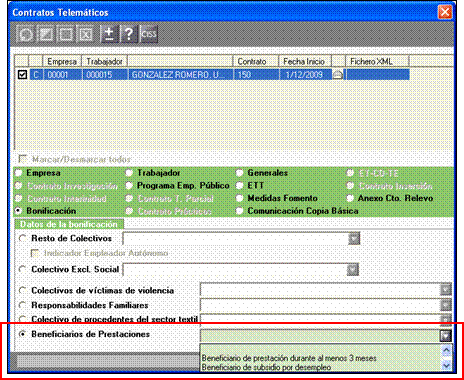
Task: Open the Datos de la bonificación tab
Action: (x=69, y=224)
